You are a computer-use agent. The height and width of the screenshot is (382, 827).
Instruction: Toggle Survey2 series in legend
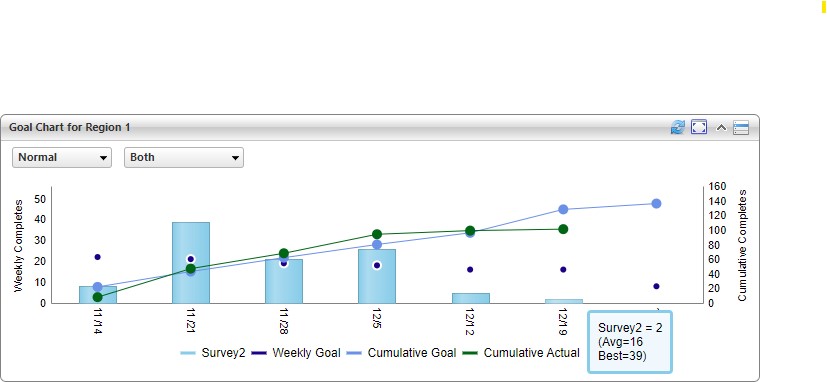click(213, 353)
